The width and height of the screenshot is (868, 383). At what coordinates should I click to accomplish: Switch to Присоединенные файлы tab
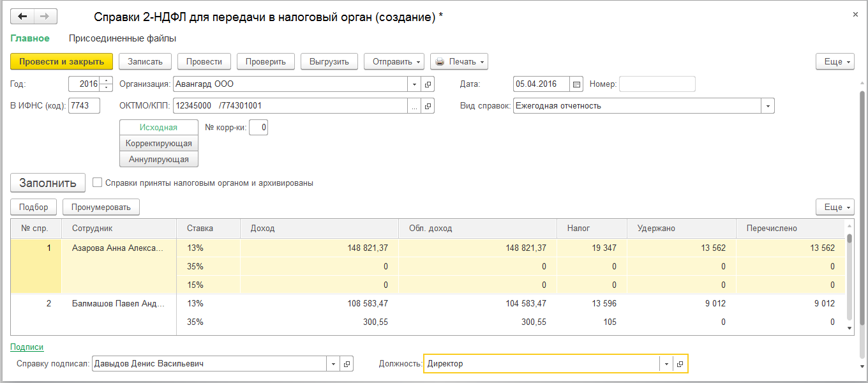(x=123, y=38)
